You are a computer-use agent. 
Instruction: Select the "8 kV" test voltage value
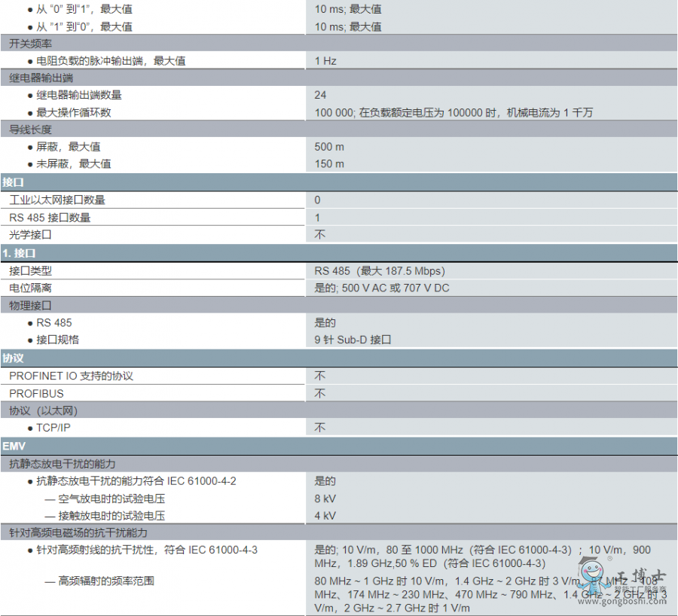tap(325, 499)
